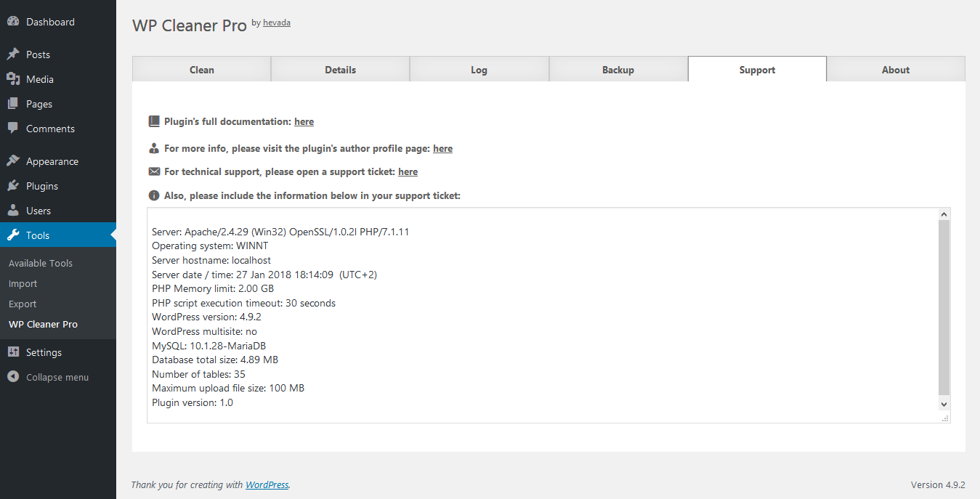Select the Clean tab
The image size is (980, 499).
coord(201,69)
